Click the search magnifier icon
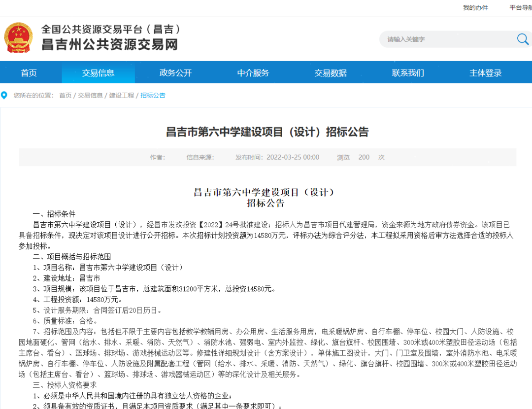This screenshot has width=532, height=409. pos(522,39)
